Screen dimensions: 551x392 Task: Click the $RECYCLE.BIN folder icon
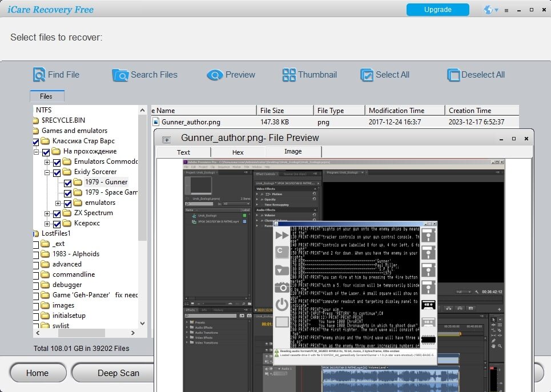(36, 120)
